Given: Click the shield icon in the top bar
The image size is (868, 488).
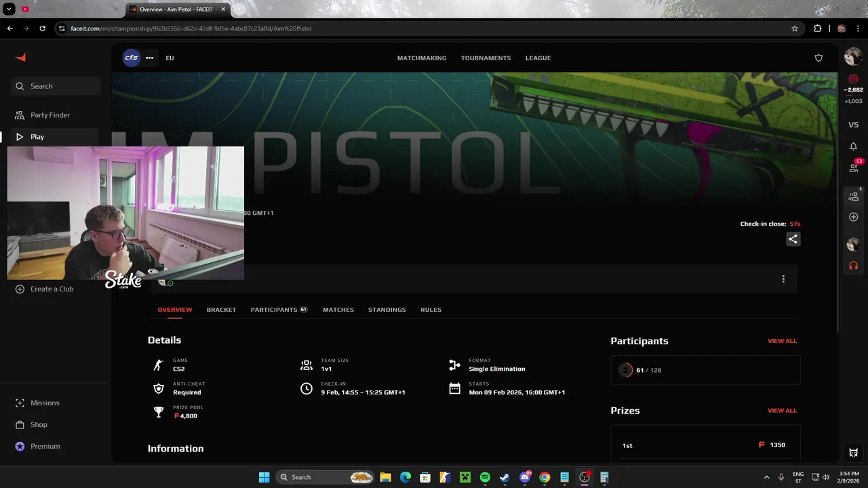Looking at the screenshot, I should pyautogui.click(x=818, y=58).
